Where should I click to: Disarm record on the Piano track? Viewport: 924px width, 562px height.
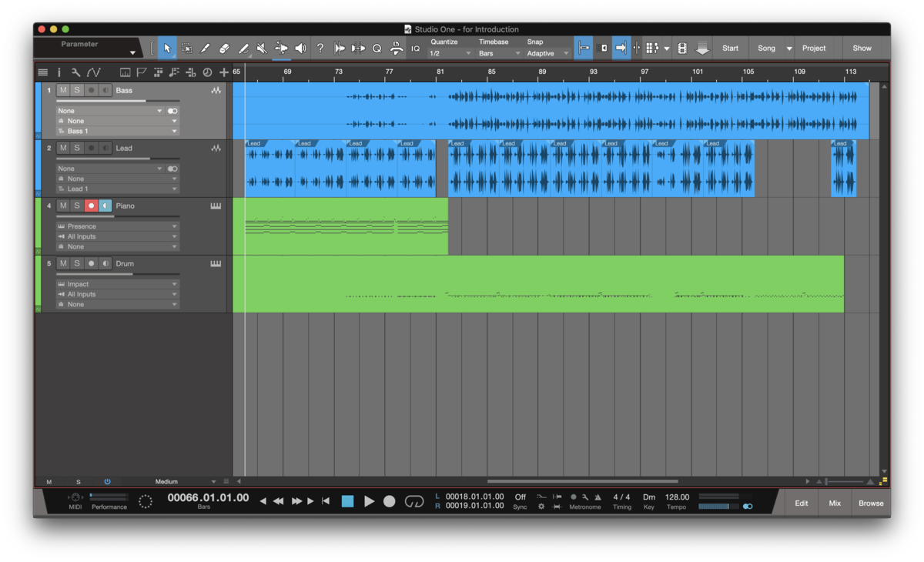point(91,206)
